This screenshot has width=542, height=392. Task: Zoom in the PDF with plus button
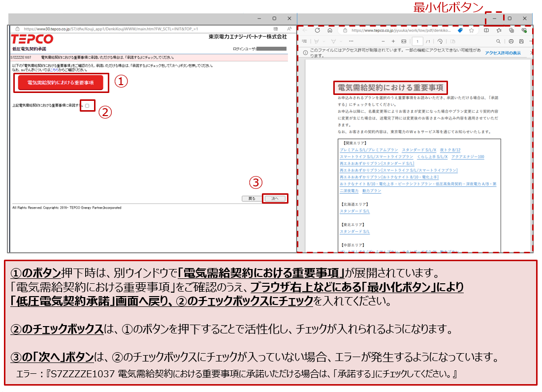pos(393,41)
